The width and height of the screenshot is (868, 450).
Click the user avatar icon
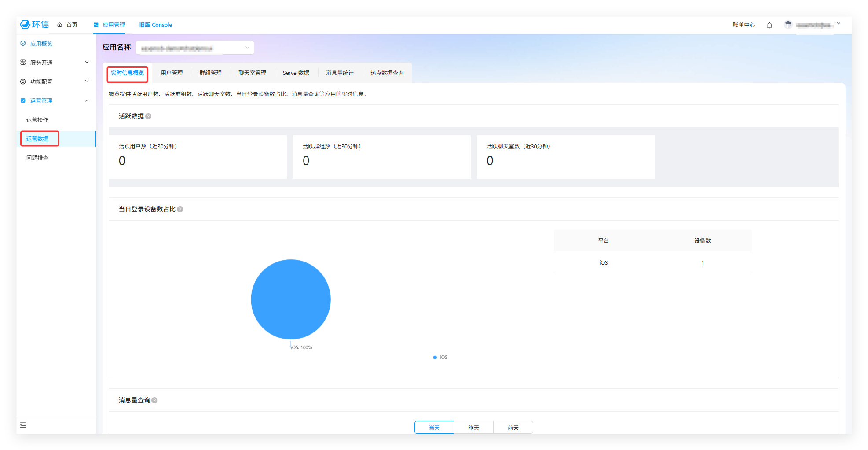click(788, 25)
